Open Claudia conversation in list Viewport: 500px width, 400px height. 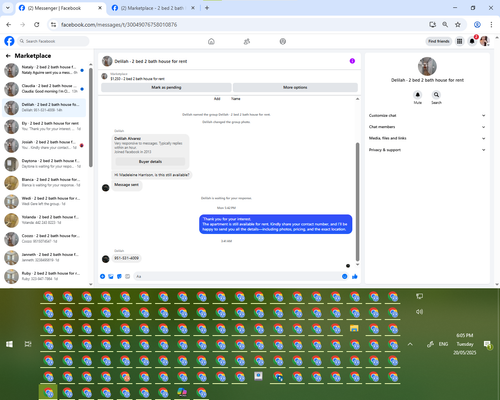[x=44, y=89]
